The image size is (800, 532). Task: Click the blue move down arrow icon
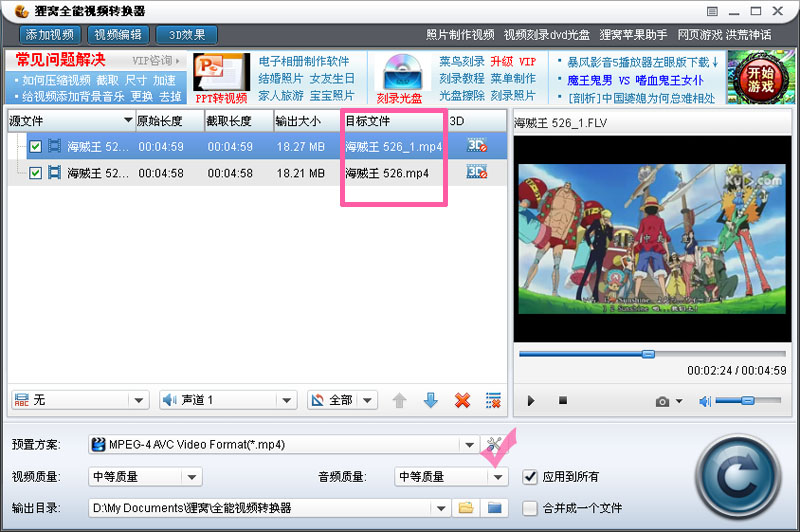(x=431, y=400)
